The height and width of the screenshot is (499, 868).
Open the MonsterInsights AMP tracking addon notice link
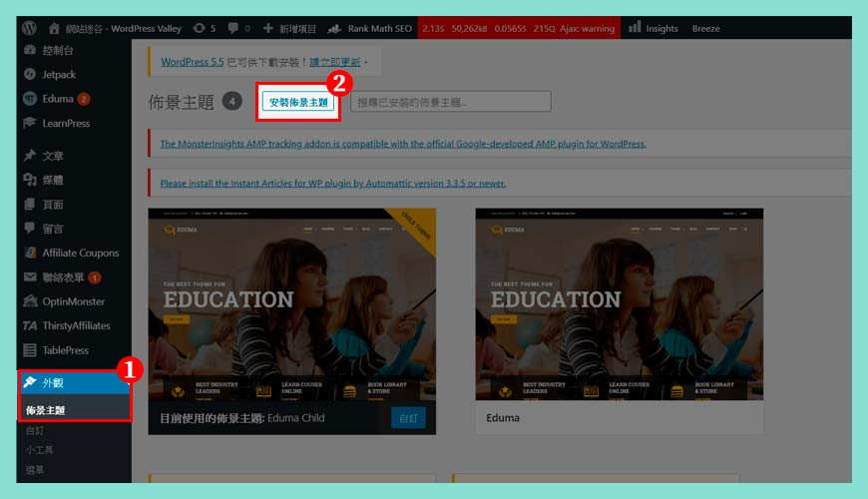click(403, 144)
